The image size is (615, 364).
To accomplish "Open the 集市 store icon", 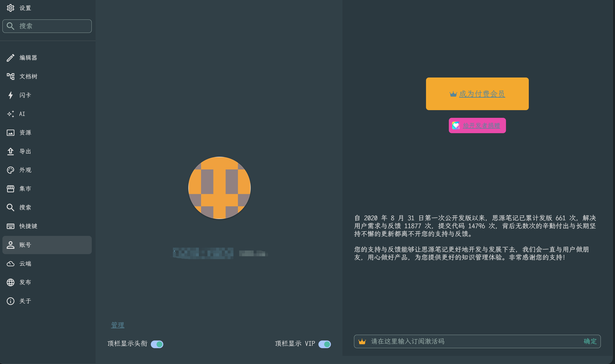I will 10,189.
